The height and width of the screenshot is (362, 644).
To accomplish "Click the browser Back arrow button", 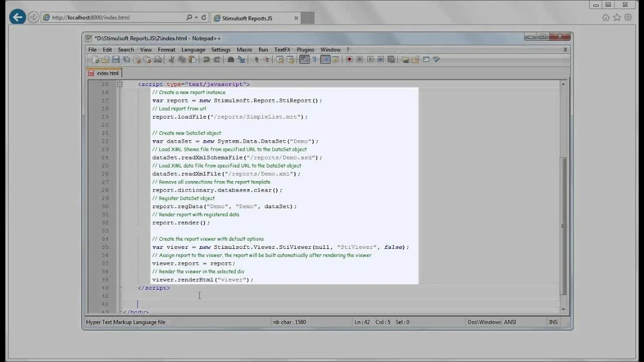I will tap(18, 17).
